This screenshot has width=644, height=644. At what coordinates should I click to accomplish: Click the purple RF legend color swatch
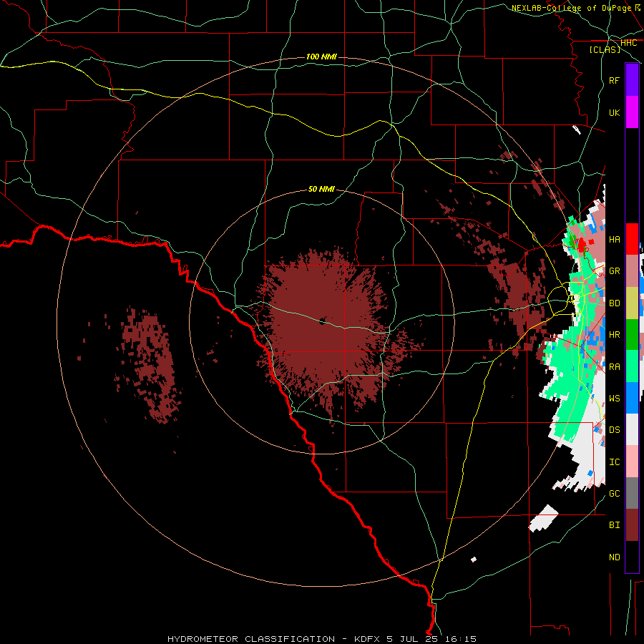click(632, 80)
